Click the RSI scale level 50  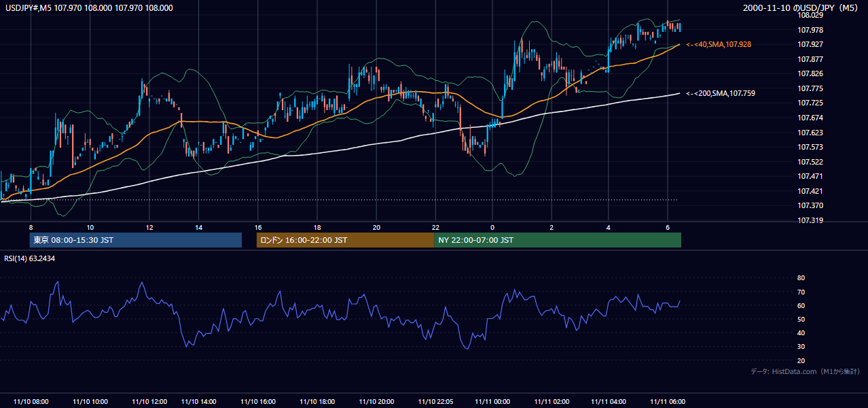click(x=801, y=319)
